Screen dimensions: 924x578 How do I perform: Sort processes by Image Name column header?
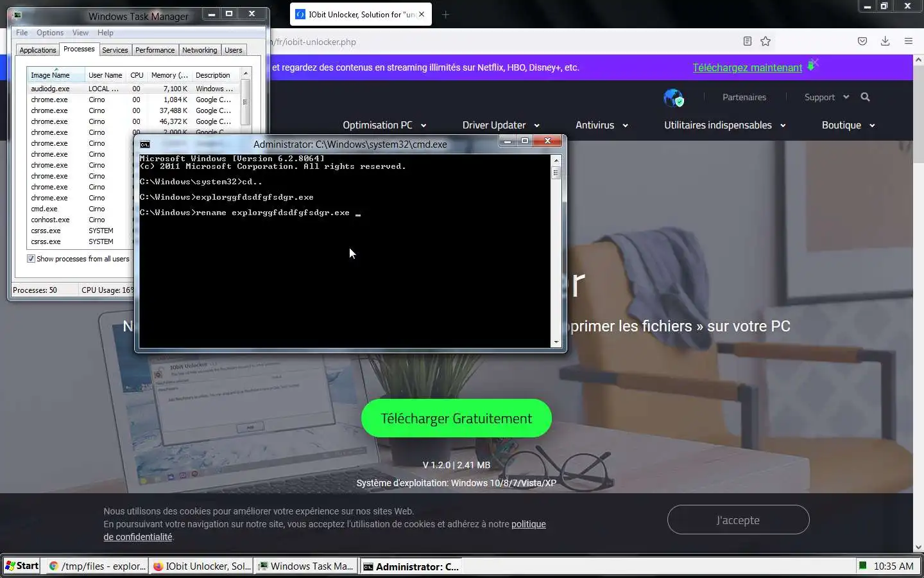pyautogui.click(x=56, y=75)
